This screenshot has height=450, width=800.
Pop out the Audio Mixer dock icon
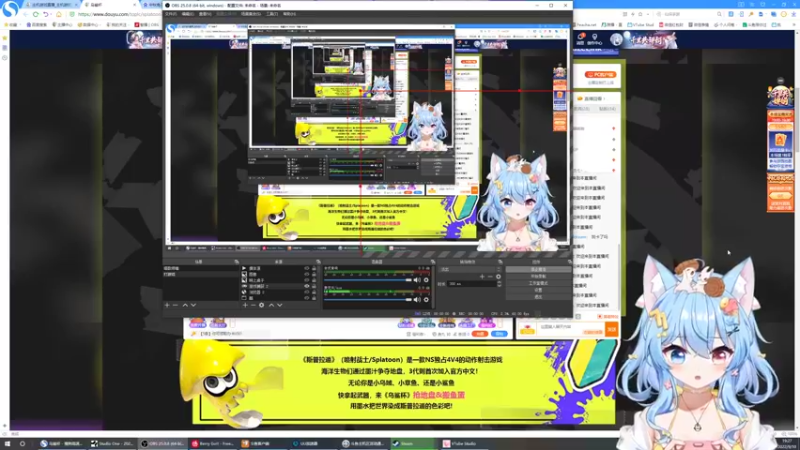tap(433, 262)
